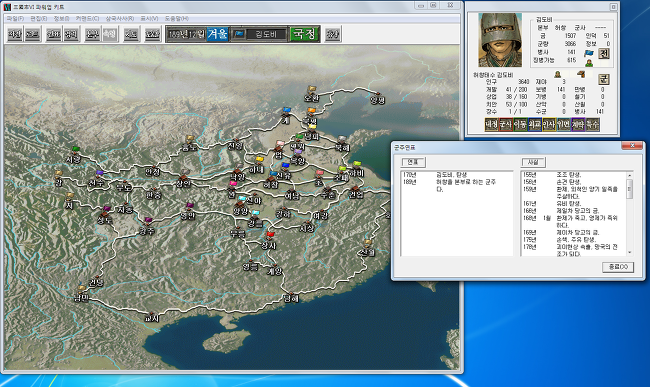650x387 pixels.
Task: Click the yellow flag above 하내 city
Action: tap(260, 159)
